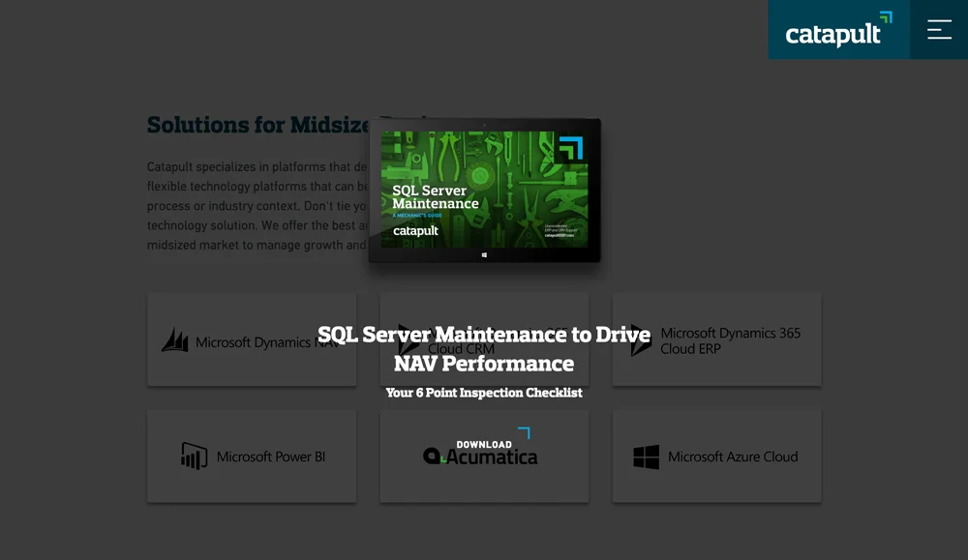Viewport: 968px width, 560px height.
Task: Click the DOWNLOAD button on the overlay
Action: [484, 444]
